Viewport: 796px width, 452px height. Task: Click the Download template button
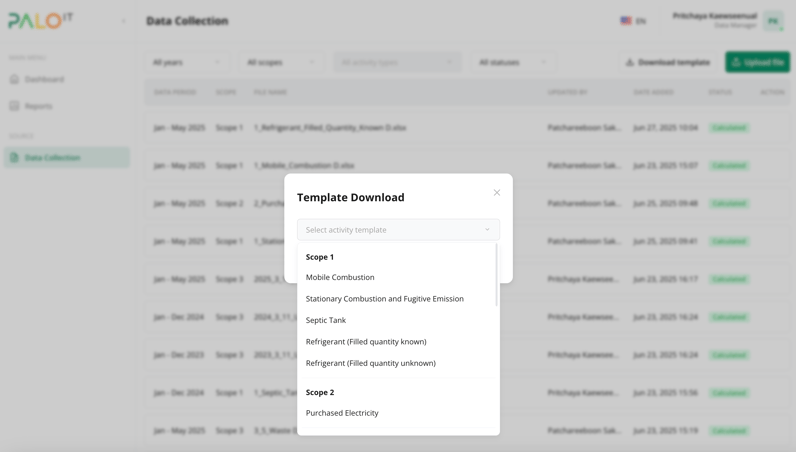[667, 62]
